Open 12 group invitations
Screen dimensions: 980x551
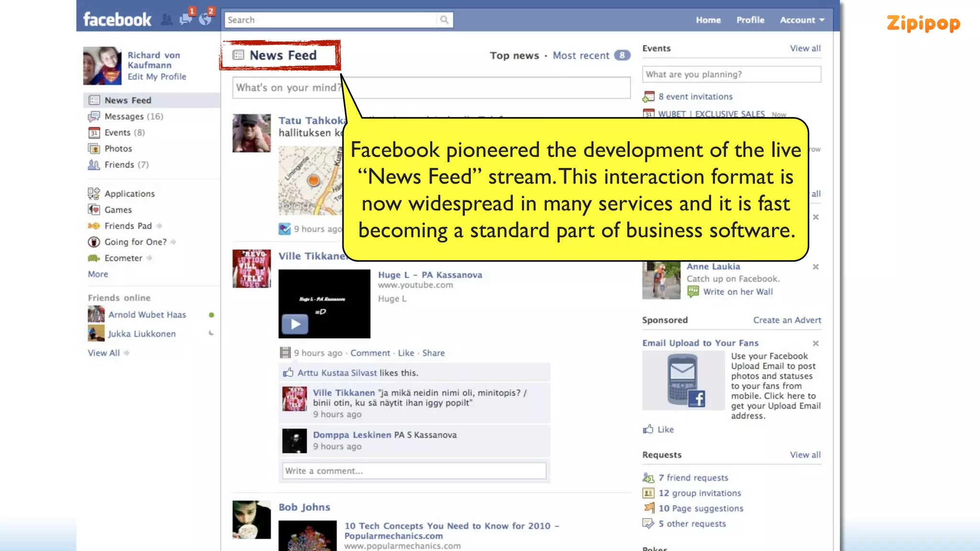(700, 493)
